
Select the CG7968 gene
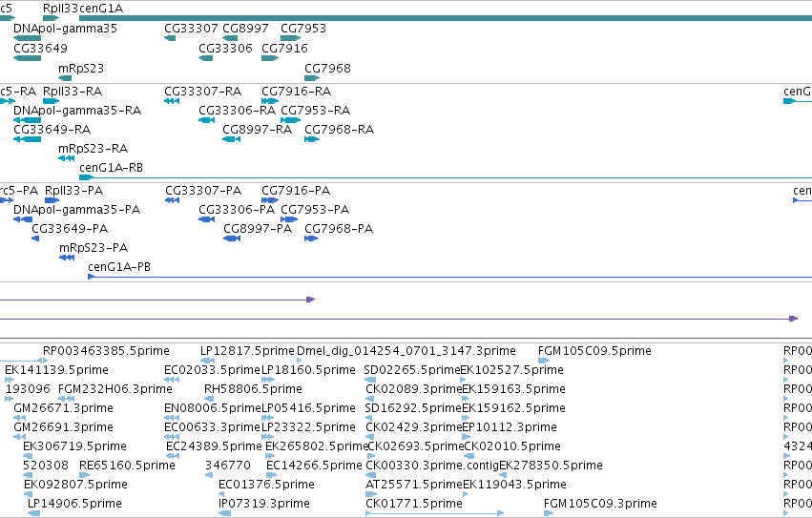click(312, 78)
